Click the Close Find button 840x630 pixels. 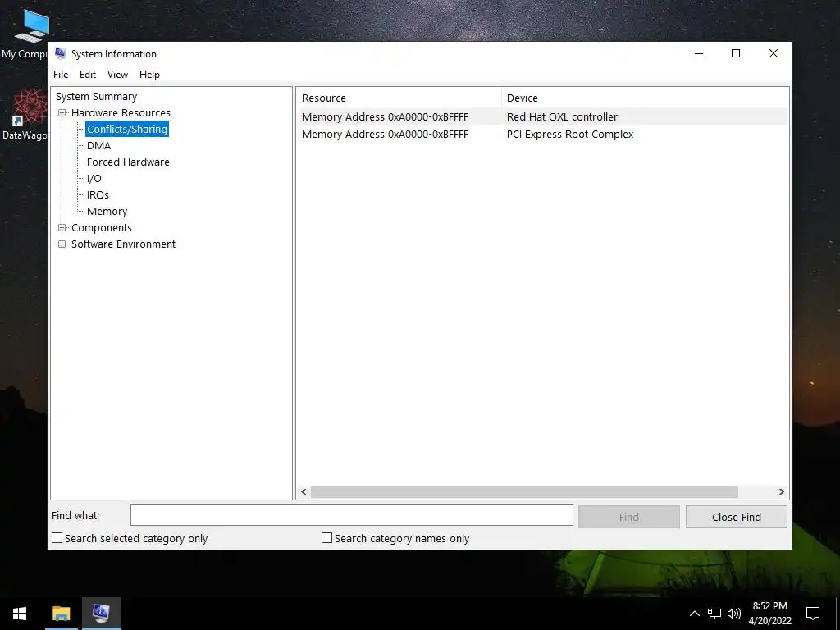pyautogui.click(x=737, y=517)
